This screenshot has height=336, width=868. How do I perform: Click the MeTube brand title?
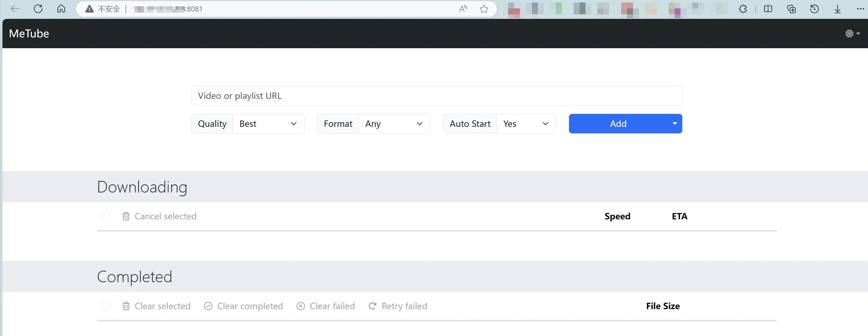(29, 34)
